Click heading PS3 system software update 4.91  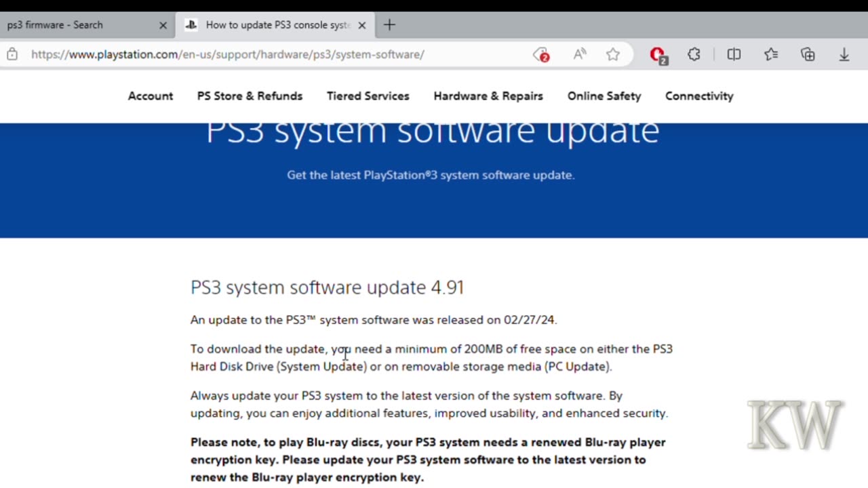(327, 287)
